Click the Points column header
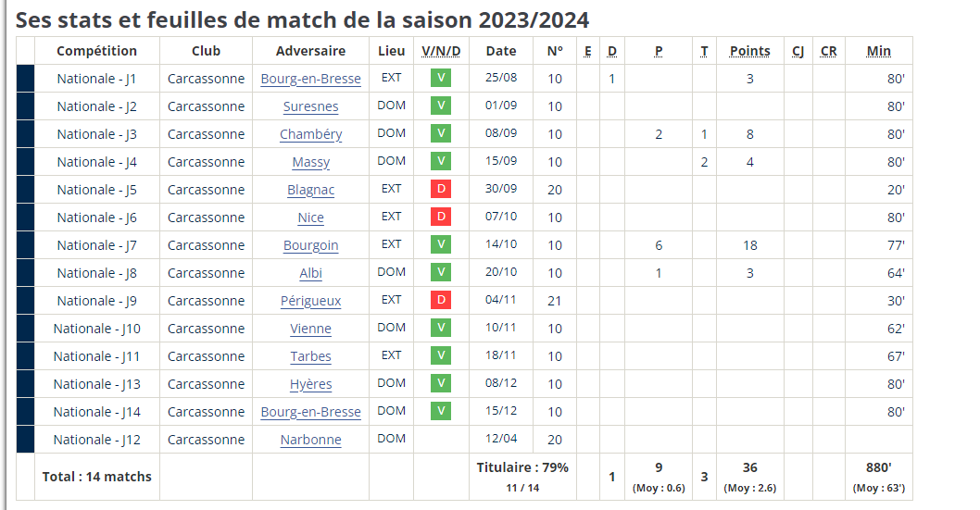 point(750,51)
